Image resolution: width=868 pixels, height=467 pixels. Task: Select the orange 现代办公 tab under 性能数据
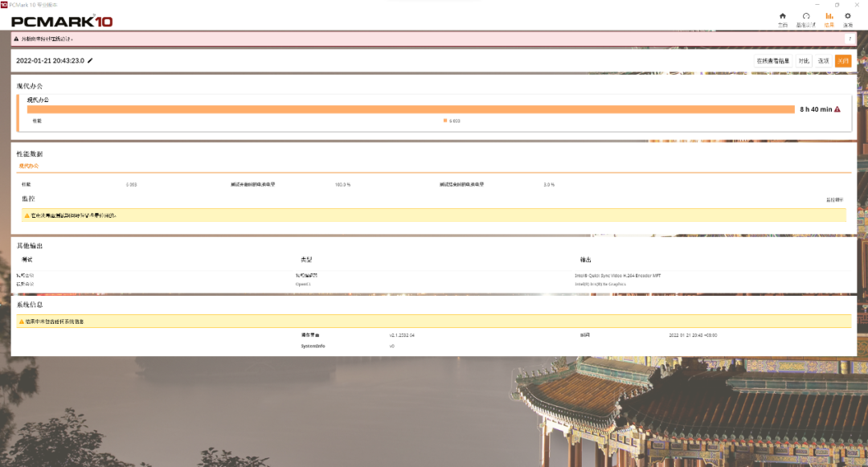point(29,166)
